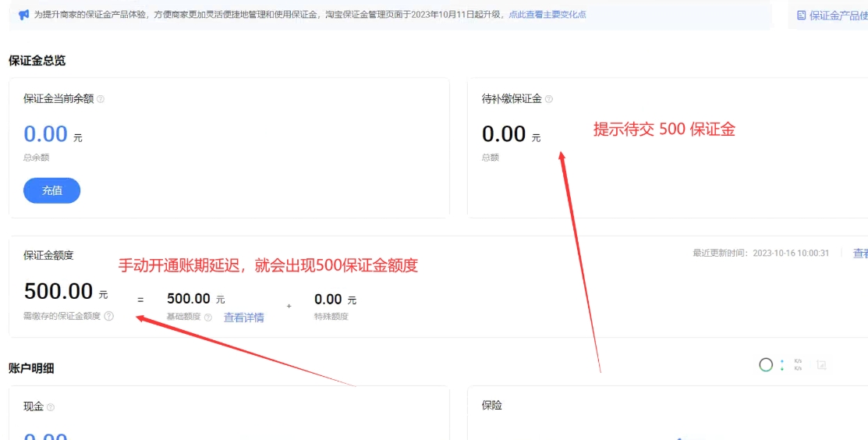Click the document icon beside 保证金产品使
The width and height of the screenshot is (868, 440).
[801, 15]
